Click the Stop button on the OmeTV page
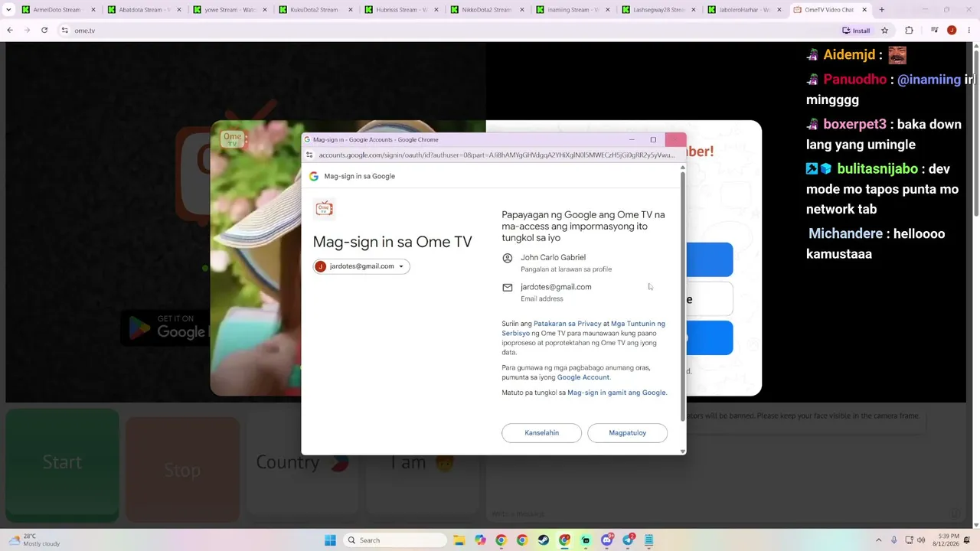 [x=182, y=470]
